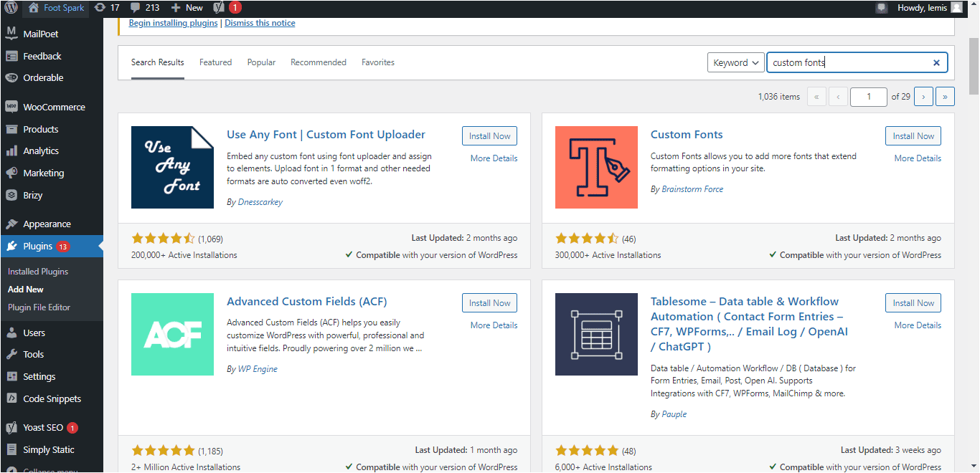
Task: Go to next page of results
Action: (924, 97)
